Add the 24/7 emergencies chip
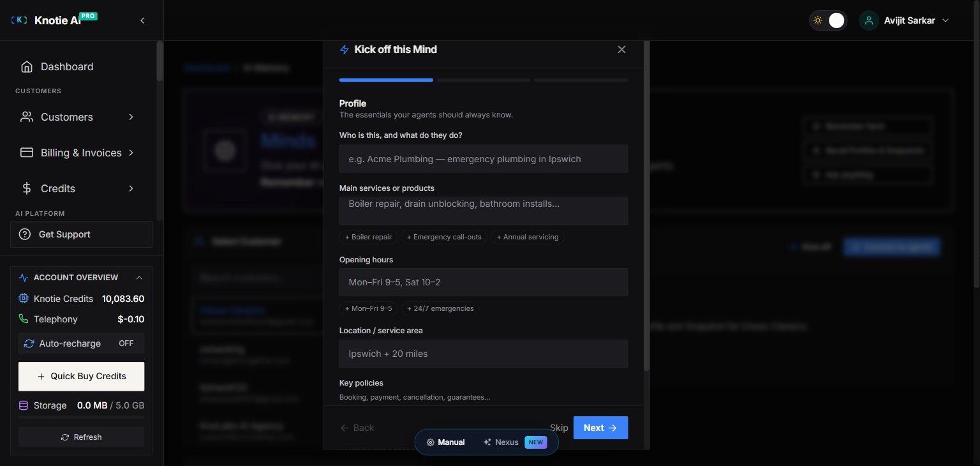This screenshot has height=466, width=980. point(440,308)
